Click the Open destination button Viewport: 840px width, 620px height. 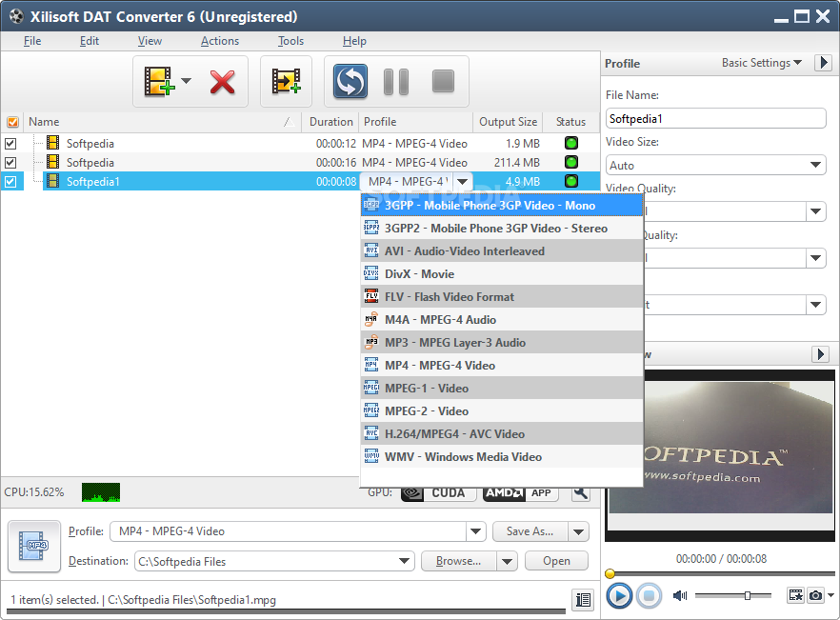click(556, 561)
